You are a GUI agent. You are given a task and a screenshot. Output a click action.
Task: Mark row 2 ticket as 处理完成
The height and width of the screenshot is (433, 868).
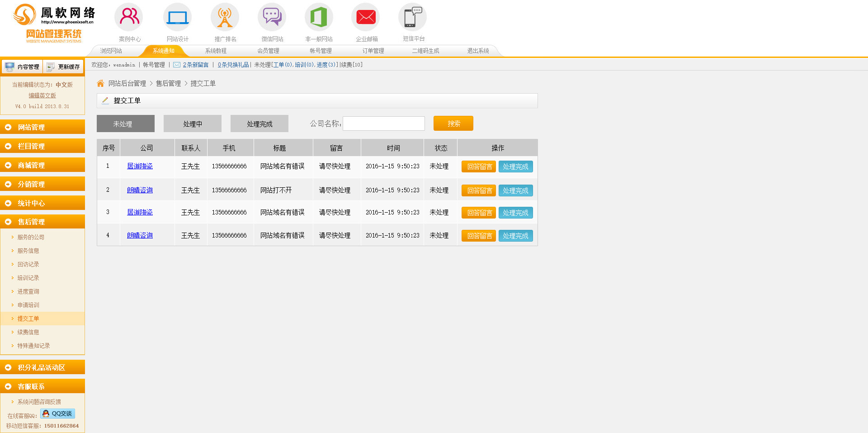coord(515,190)
